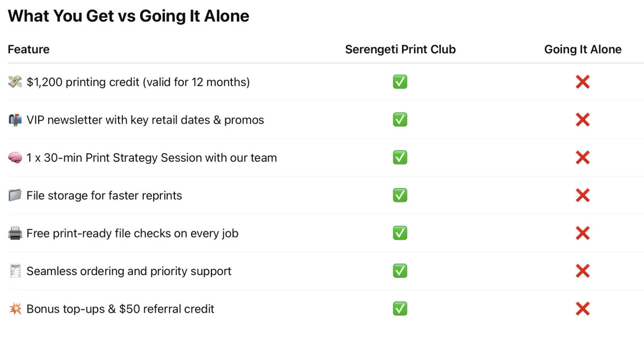Click the mailbox emoji beside VIP newsletter

pos(15,120)
